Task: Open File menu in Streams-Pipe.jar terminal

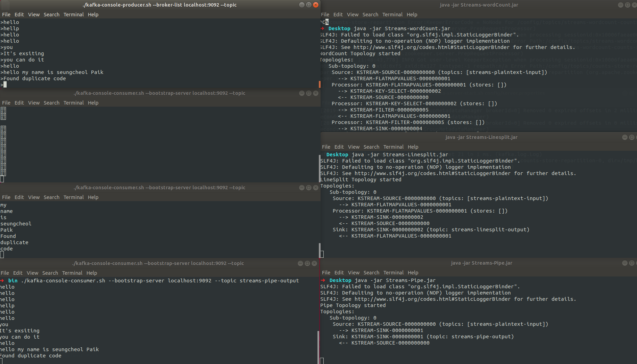Action: [x=326, y=273]
